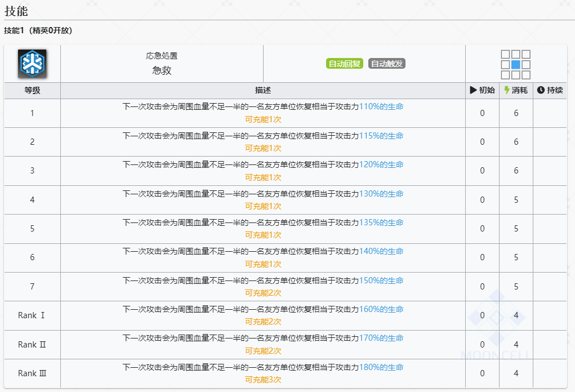Viewport: 575px width, 392px height.
Task: Click the 140%的生命 value text
Action: pyautogui.click(x=381, y=251)
